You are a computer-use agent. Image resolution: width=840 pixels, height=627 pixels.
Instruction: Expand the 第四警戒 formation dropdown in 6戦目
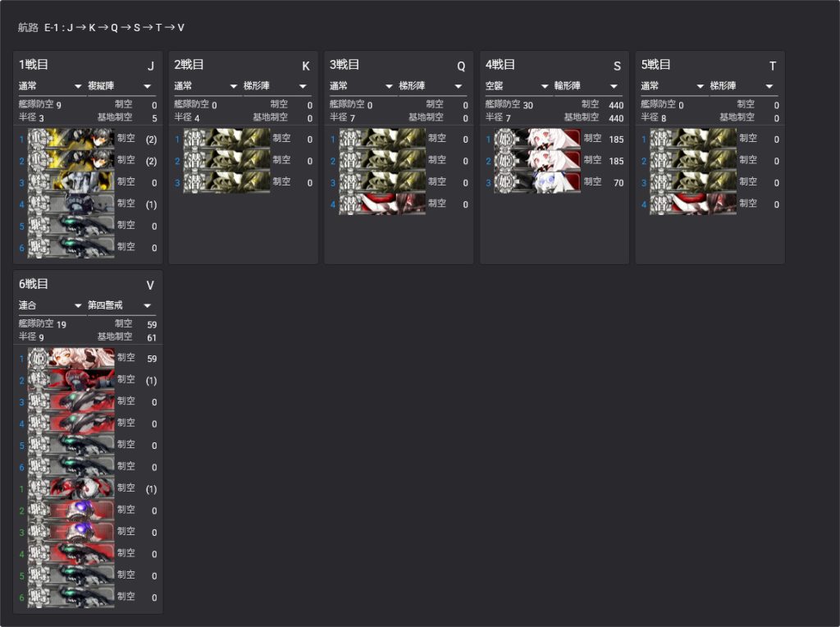(x=121, y=305)
